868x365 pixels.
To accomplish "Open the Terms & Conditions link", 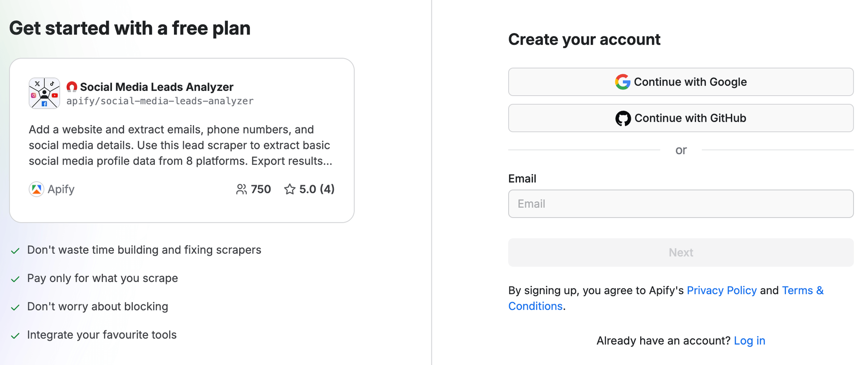I will [802, 290].
